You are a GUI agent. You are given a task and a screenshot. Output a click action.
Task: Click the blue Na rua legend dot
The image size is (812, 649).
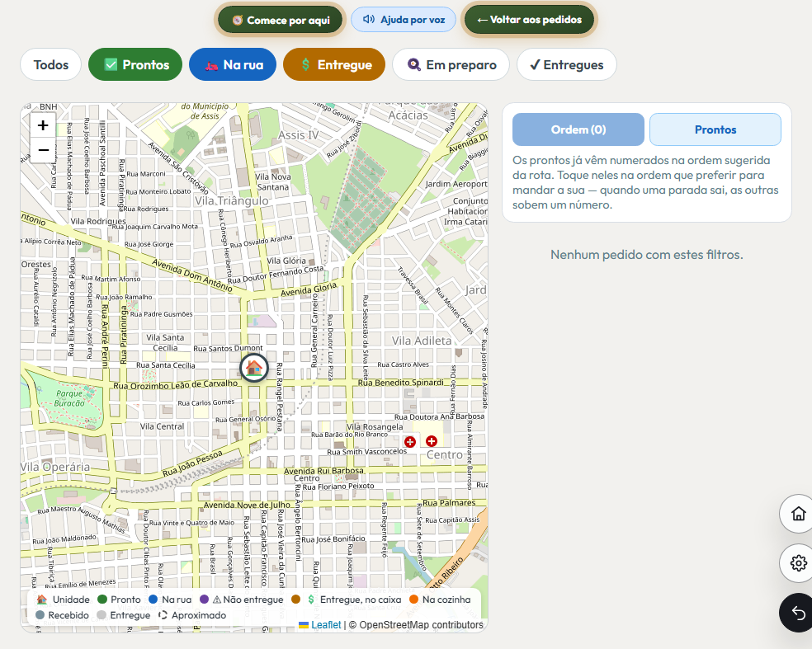tap(153, 600)
